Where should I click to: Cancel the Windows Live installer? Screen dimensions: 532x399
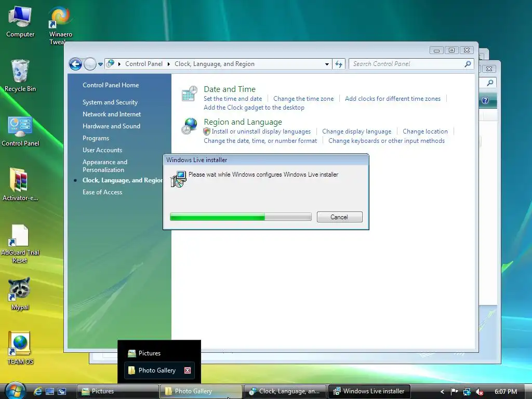[339, 217]
